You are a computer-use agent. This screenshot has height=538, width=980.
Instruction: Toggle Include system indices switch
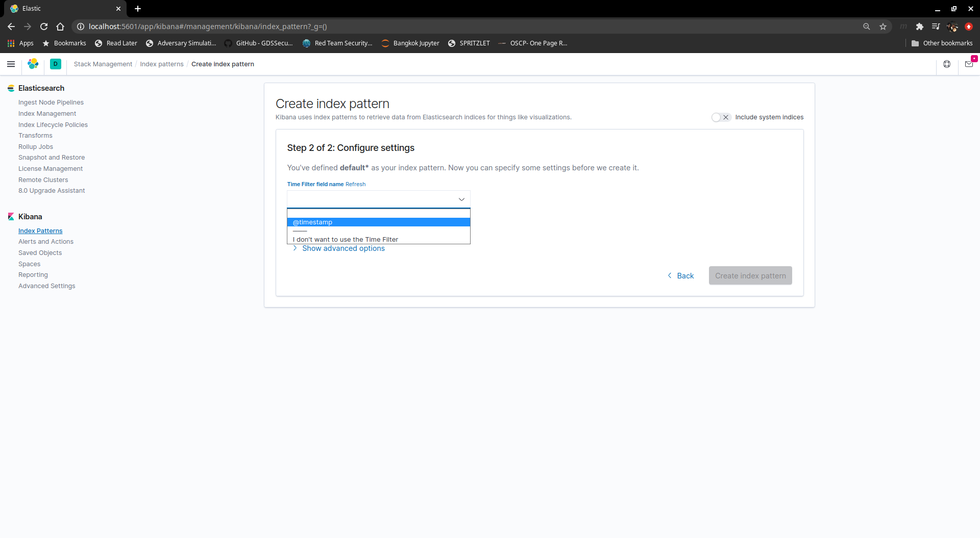pyautogui.click(x=721, y=117)
